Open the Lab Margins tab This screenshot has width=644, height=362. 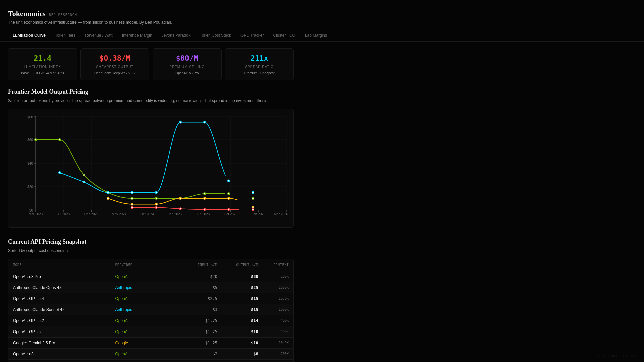(x=316, y=35)
